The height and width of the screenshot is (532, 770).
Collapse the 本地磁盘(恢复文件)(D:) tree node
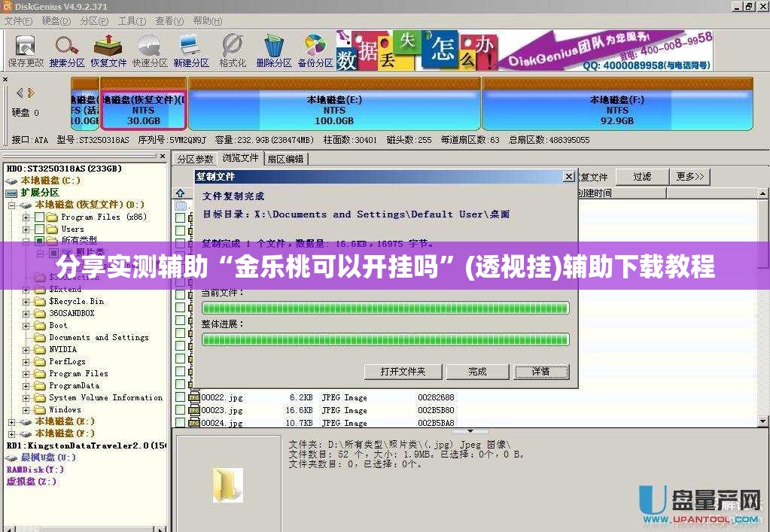[x=12, y=205]
